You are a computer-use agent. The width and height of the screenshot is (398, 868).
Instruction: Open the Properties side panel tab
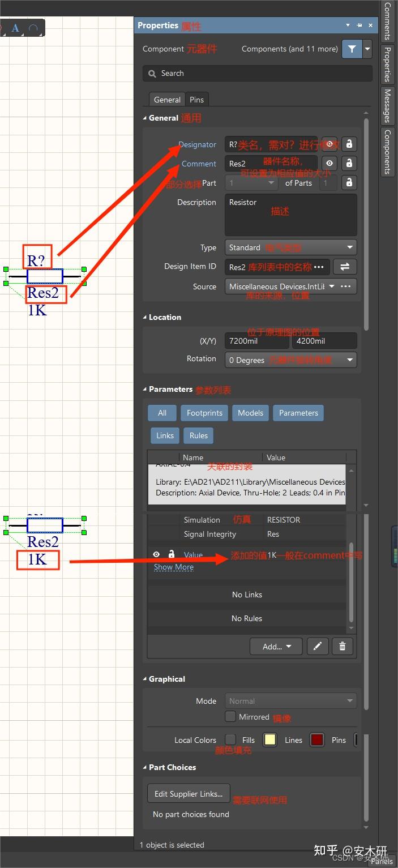point(388,63)
